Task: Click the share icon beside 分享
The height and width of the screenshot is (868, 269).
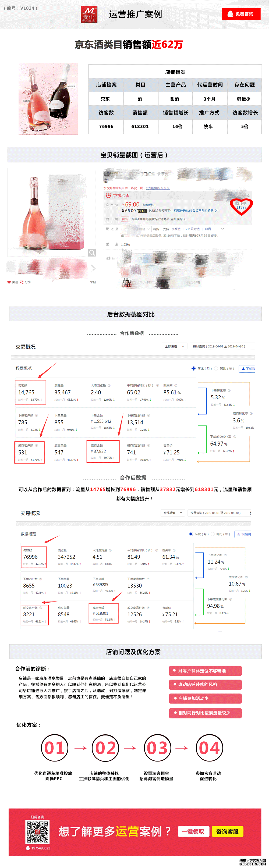Action: [22, 282]
